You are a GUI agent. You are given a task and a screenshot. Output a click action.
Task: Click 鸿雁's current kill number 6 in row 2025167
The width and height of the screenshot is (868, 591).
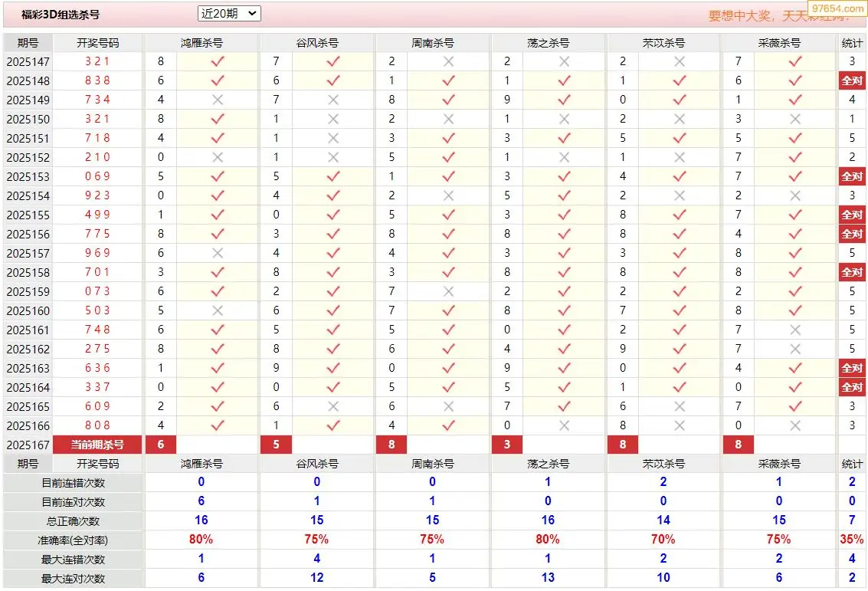[x=161, y=445]
